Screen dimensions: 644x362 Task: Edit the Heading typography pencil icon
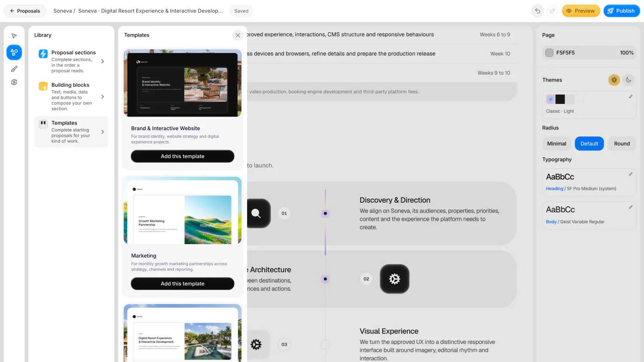coord(631,174)
